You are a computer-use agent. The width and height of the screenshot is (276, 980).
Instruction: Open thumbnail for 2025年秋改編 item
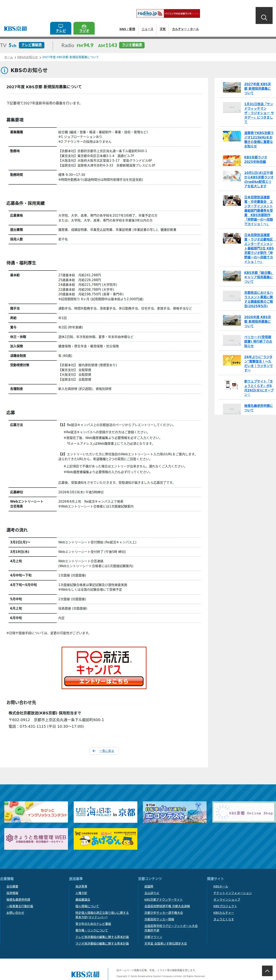coord(232,161)
